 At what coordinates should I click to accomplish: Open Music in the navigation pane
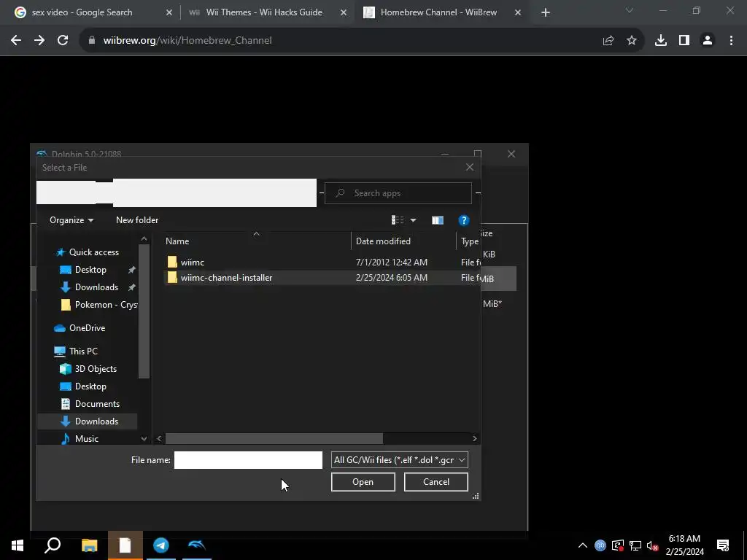[x=86, y=438]
